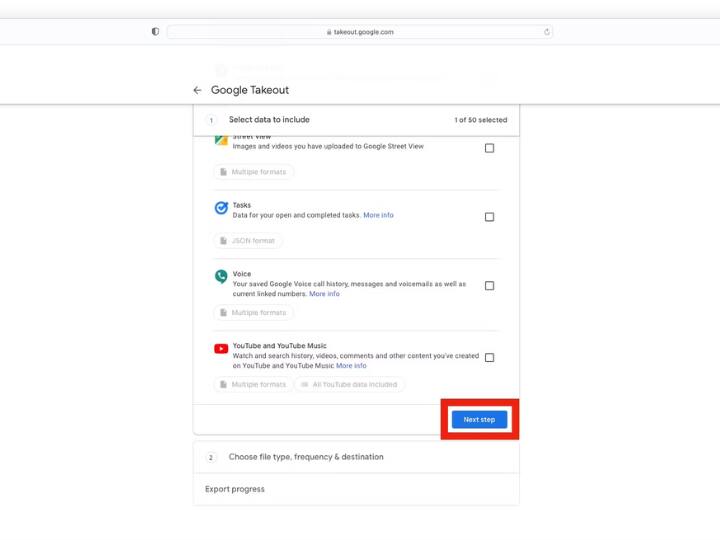Go back using the arrow beside Google Takeout
The image size is (720, 540).
click(197, 90)
